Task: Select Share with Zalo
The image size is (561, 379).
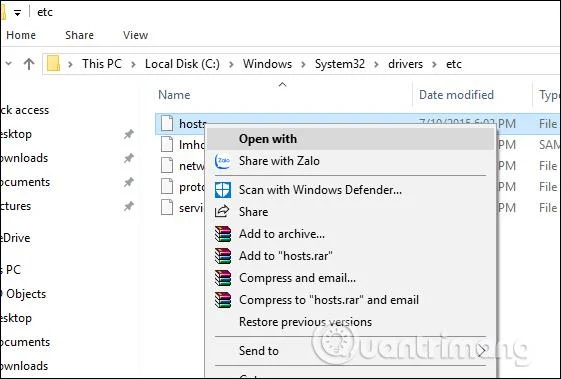Action: [350, 161]
